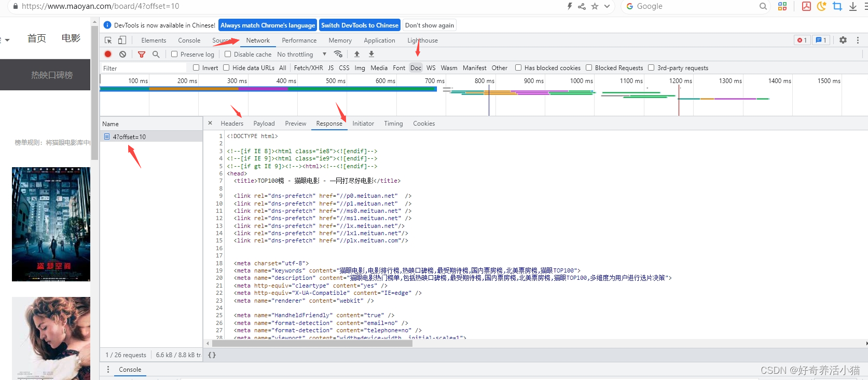Click the response horizontal scrollbar
Image resolution: width=868 pixels, height=380 pixels.
312,343
